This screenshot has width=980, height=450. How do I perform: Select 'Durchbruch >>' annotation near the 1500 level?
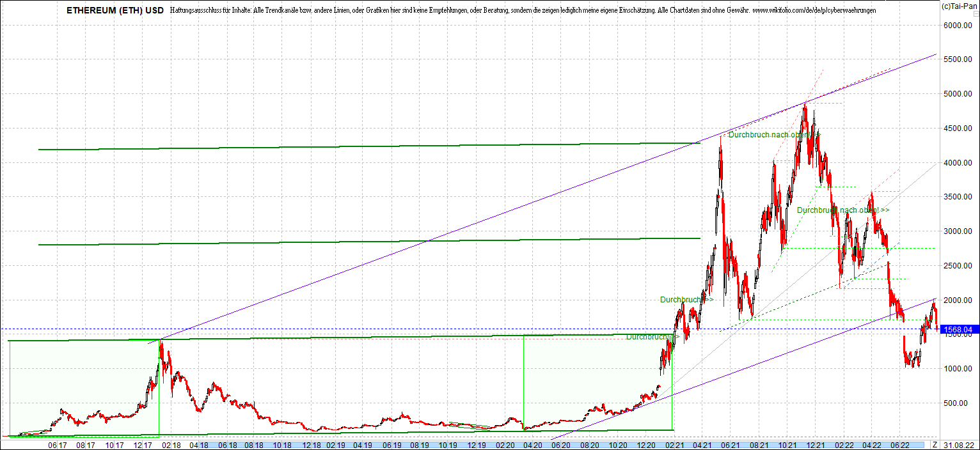(x=652, y=336)
